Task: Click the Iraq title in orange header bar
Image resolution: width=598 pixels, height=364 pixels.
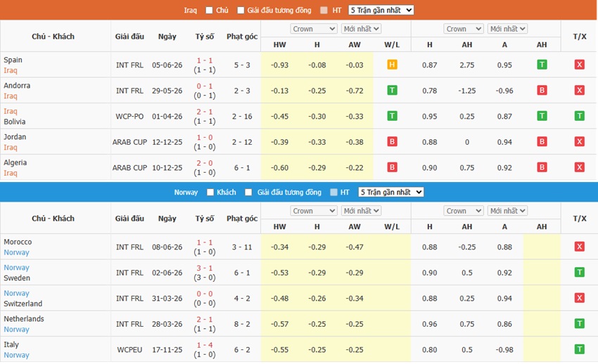Action: [x=191, y=11]
